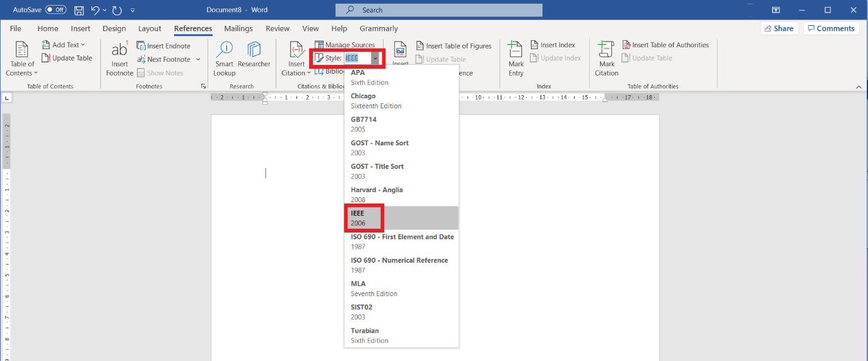This screenshot has width=868, height=361.
Task: Click the Share button
Action: [x=779, y=28]
